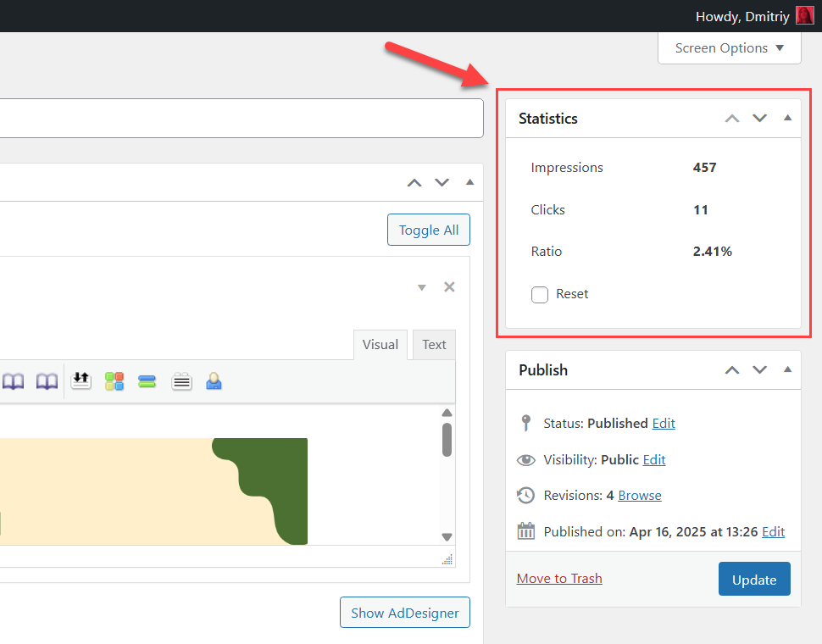The image size is (822, 644).
Task: Click the pin icon beside Status
Action: pos(525,423)
